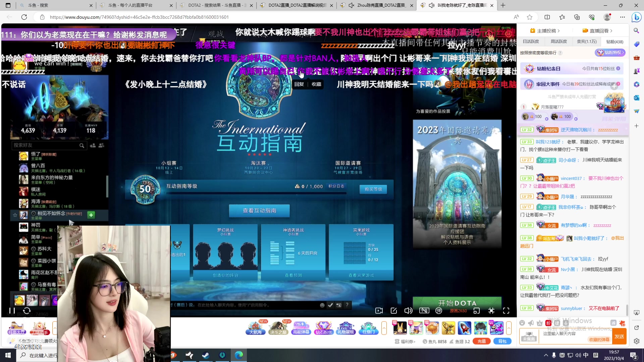Open the 钻石粉丝 icon
644x362 pixels.
pyautogui.click(x=324, y=328)
